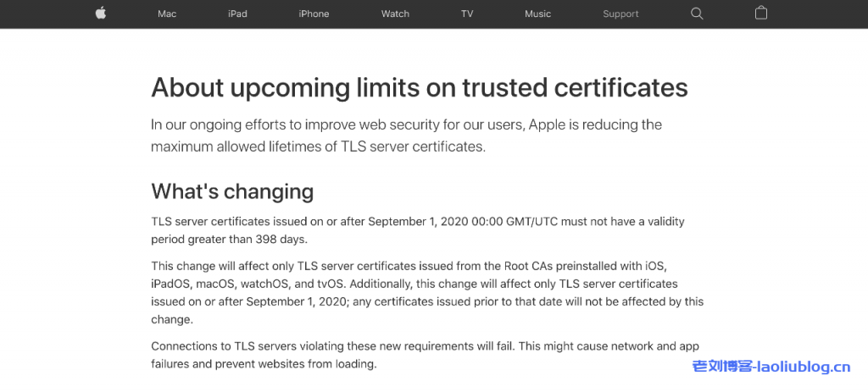This screenshot has height=392, width=868.
Task: Open the search magnifier icon
Action: pyautogui.click(x=697, y=14)
